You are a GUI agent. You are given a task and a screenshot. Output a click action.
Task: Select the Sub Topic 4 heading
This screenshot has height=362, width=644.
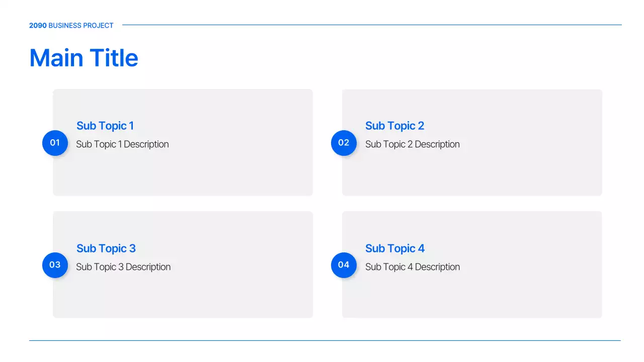[x=395, y=248]
